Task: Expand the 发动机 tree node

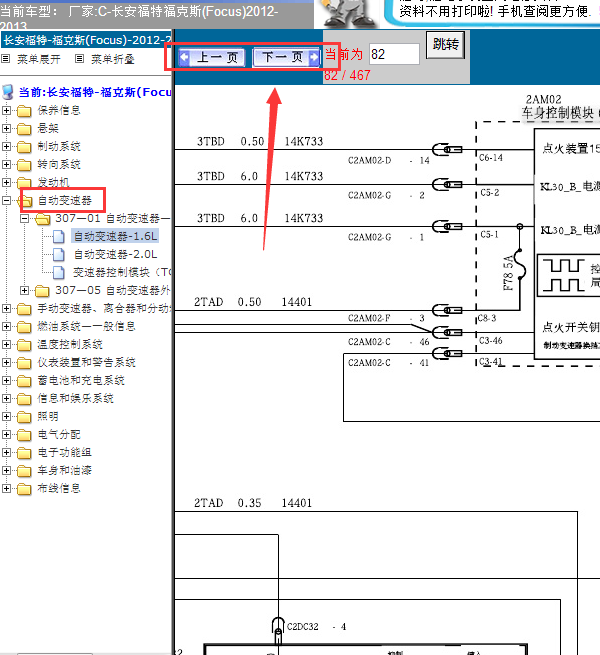Action: tap(6, 182)
